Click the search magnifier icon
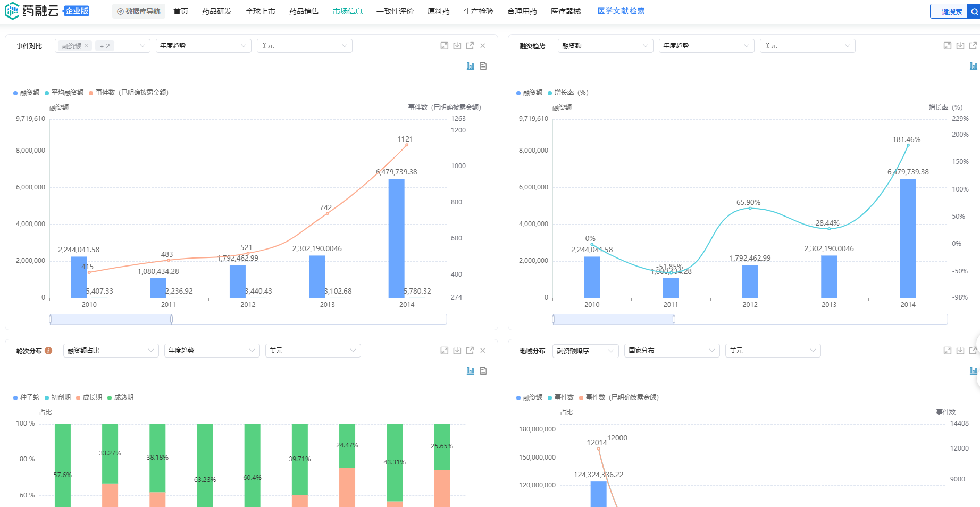This screenshot has width=980, height=507. 974,11
